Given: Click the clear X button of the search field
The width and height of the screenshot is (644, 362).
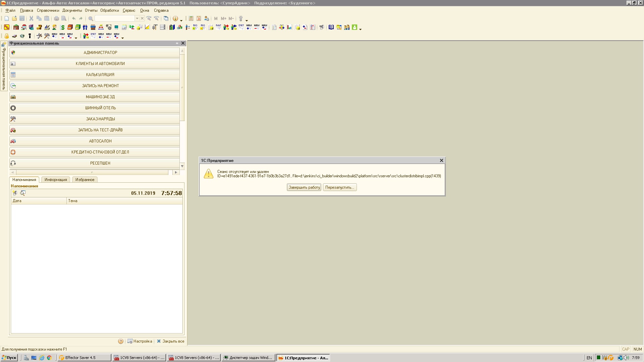Looking at the screenshot, I should coord(142,18).
